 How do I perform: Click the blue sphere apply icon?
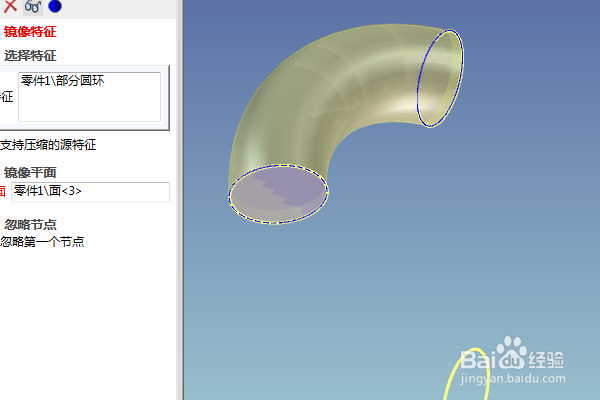(55, 6)
